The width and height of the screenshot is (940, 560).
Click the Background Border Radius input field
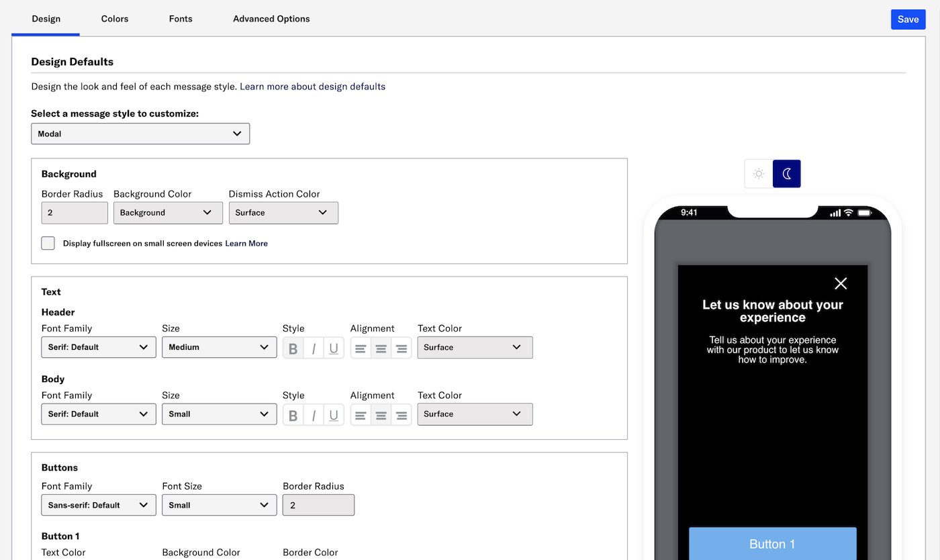click(x=75, y=213)
